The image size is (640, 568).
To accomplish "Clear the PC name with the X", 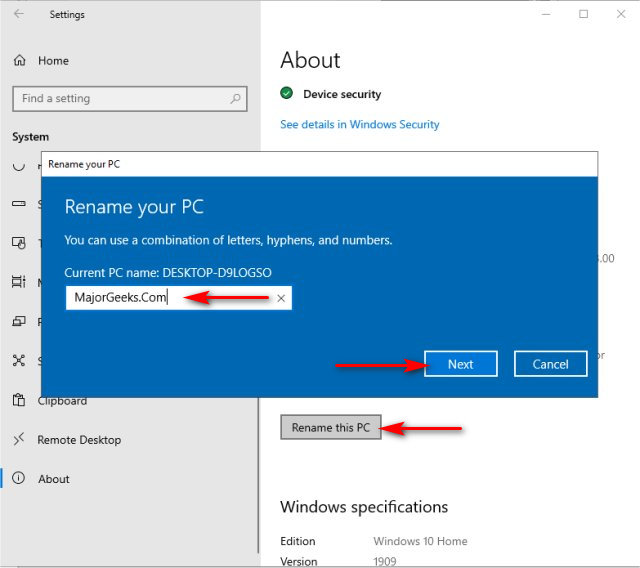I will click(281, 298).
